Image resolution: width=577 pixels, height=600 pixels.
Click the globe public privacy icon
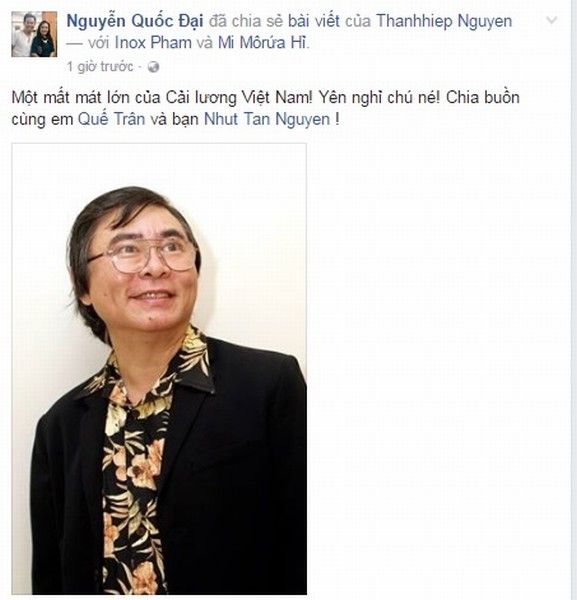tap(153, 67)
